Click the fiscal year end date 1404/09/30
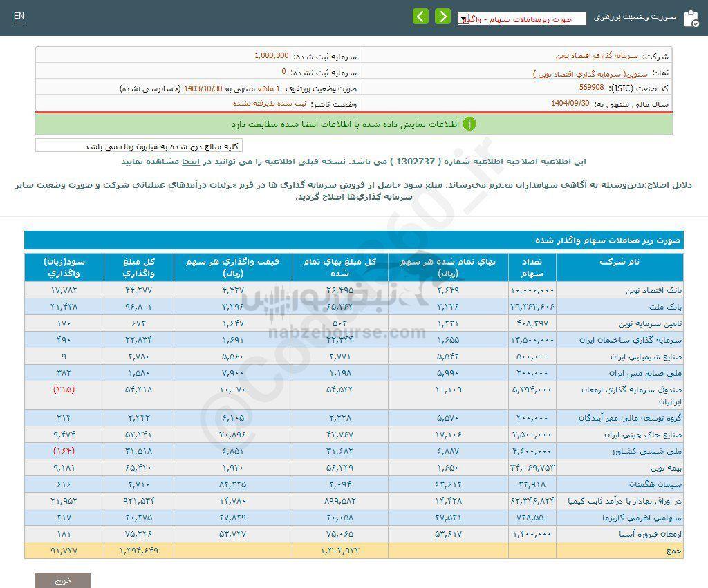This screenshot has height=588, width=708. point(570,103)
